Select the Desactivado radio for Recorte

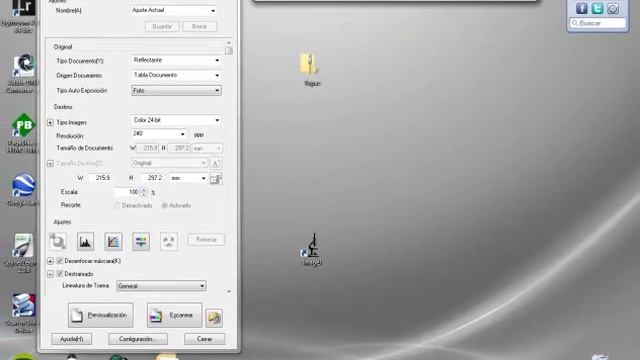[x=118, y=205]
